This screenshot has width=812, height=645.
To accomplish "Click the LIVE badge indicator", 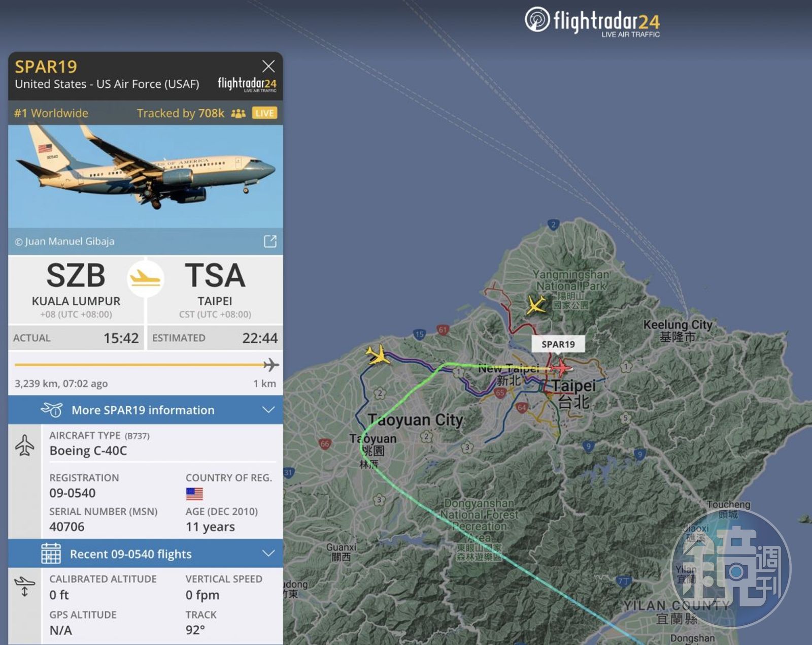I will [x=264, y=113].
